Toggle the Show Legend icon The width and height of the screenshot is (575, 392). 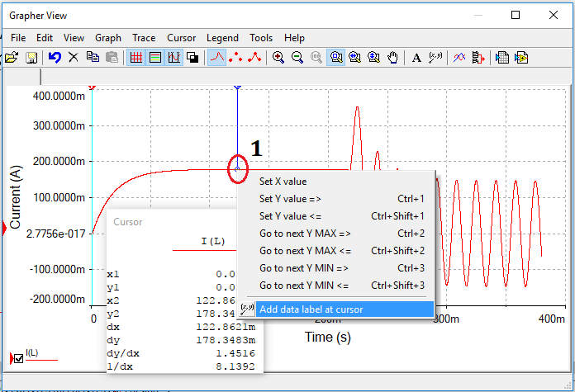(x=155, y=58)
